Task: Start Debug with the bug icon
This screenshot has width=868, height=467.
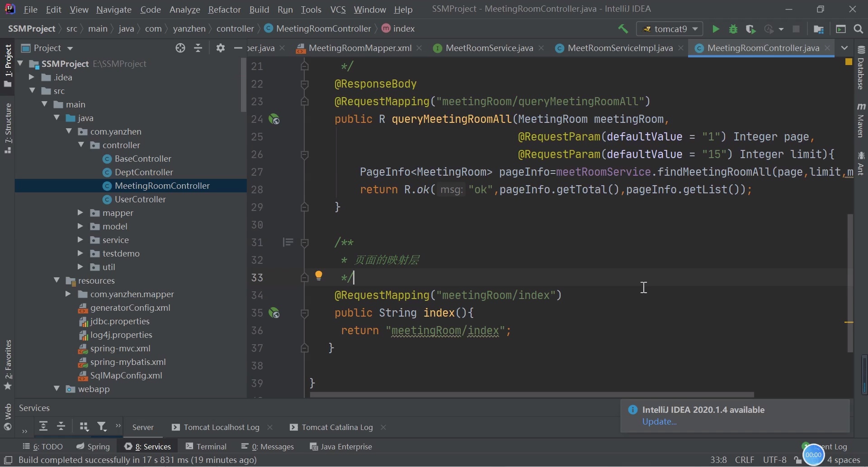Action: coord(733,29)
